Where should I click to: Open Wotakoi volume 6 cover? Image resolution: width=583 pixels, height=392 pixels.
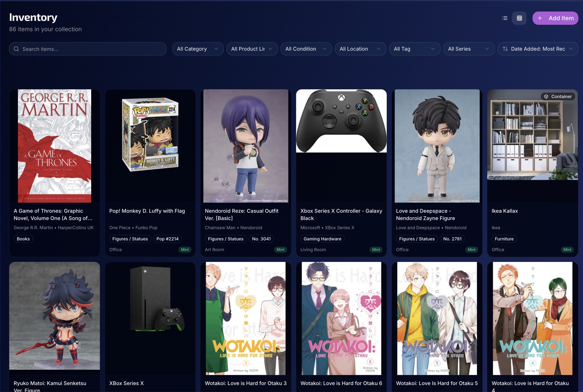coord(341,318)
